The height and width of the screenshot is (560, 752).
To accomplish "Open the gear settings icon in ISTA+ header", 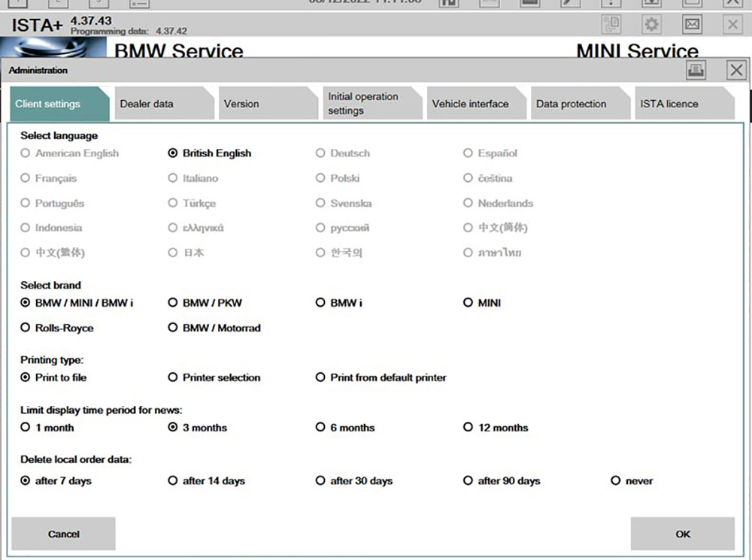I will click(651, 24).
